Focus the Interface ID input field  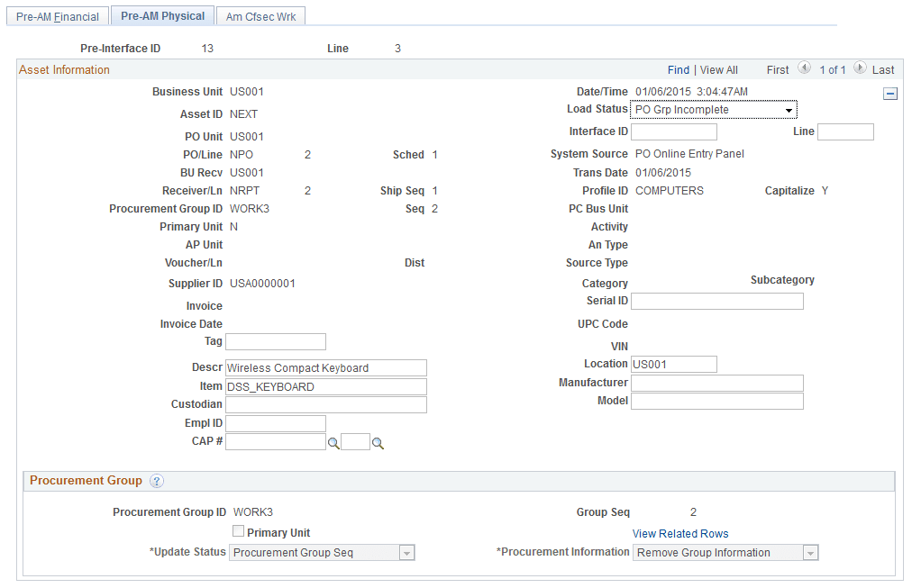[x=674, y=131]
